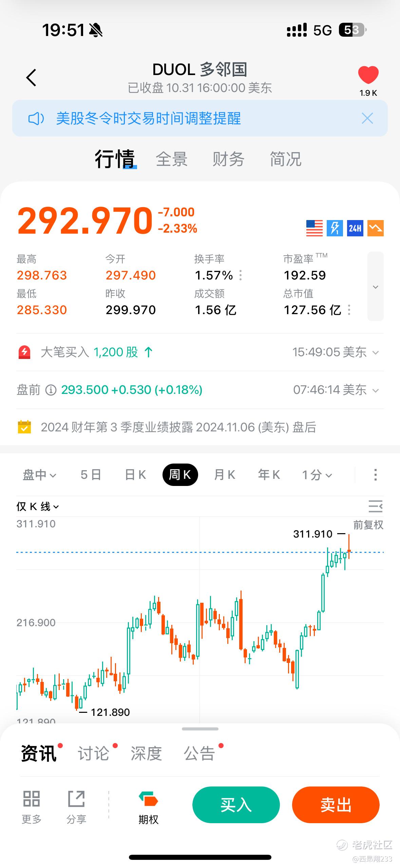Tap the speaker announcement icon in banner
The height and width of the screenshot is (868, 400).
tap(36, 119)
